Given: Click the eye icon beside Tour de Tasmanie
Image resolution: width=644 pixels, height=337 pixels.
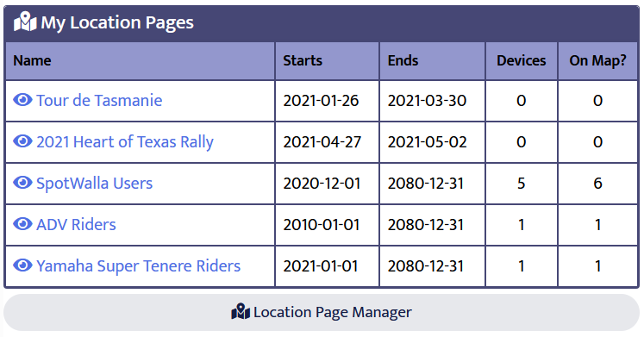Looking at the screenshot, I should point(22,100).
